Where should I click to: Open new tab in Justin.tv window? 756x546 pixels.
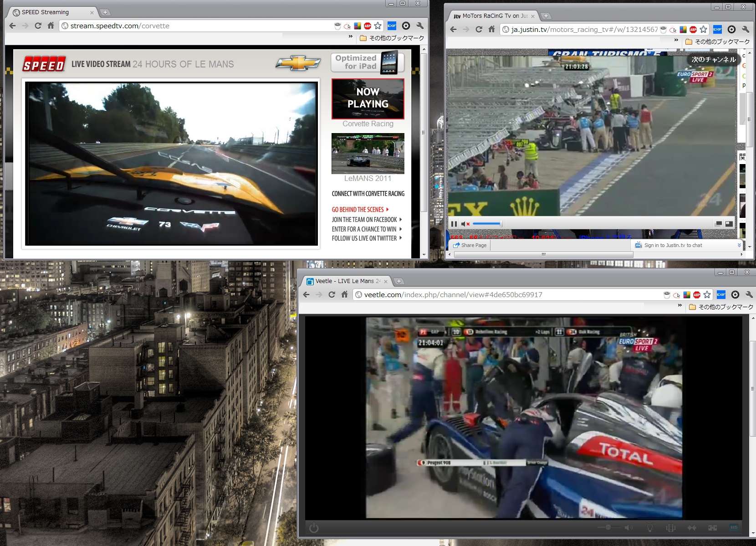pos(546,16)
